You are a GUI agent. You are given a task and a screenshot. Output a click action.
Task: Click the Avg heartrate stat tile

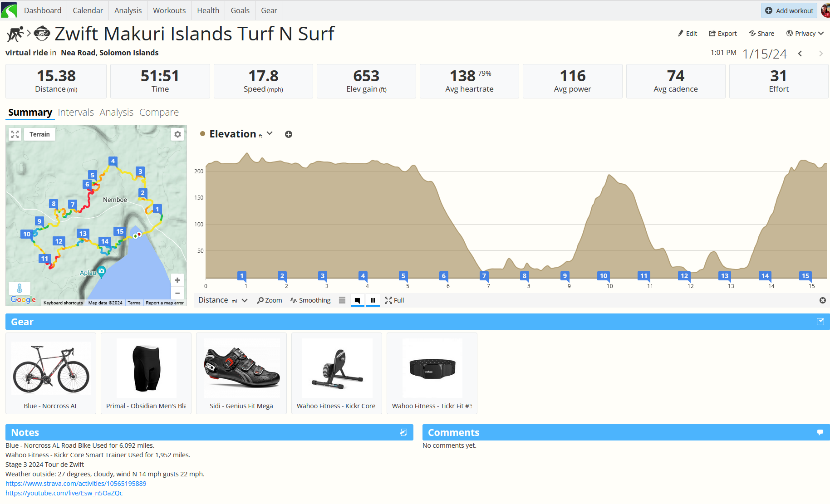469,81
